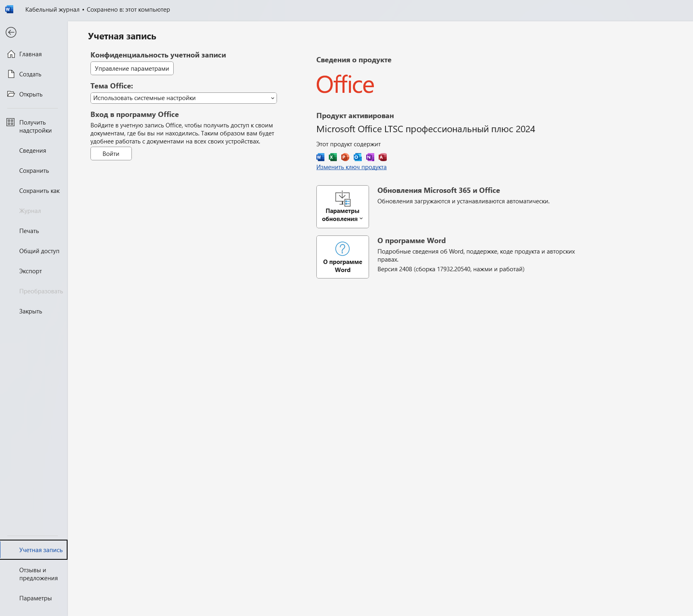Viewport: 693px width, 616px height.
Task: Click the version 2408 build text
Action: pyautogui.click(x=451, y=269)
